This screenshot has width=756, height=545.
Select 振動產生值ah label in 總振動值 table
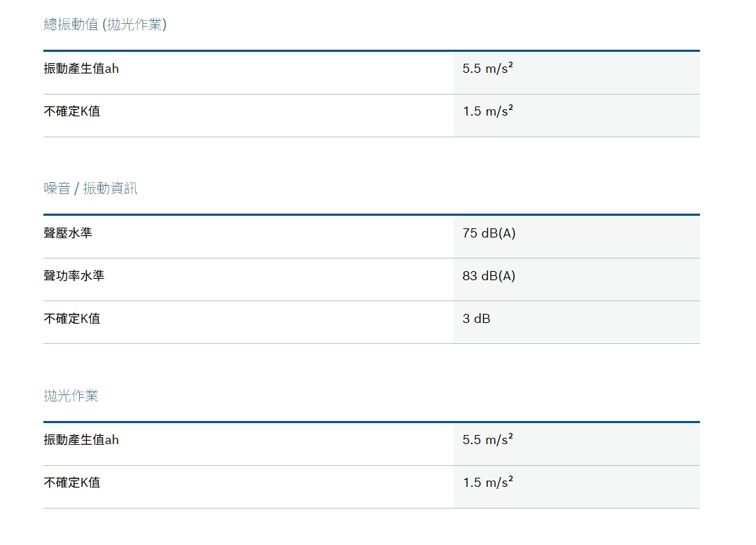(81, 69)
